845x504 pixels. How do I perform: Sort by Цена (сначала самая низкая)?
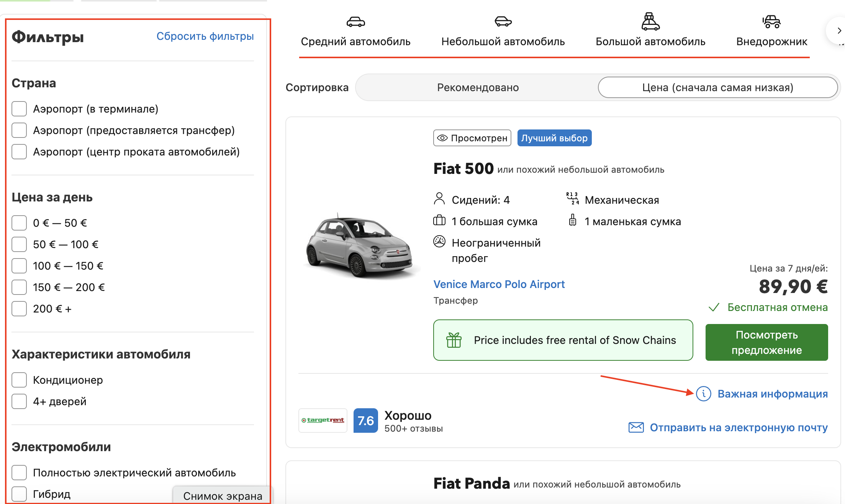pos(717,87)
